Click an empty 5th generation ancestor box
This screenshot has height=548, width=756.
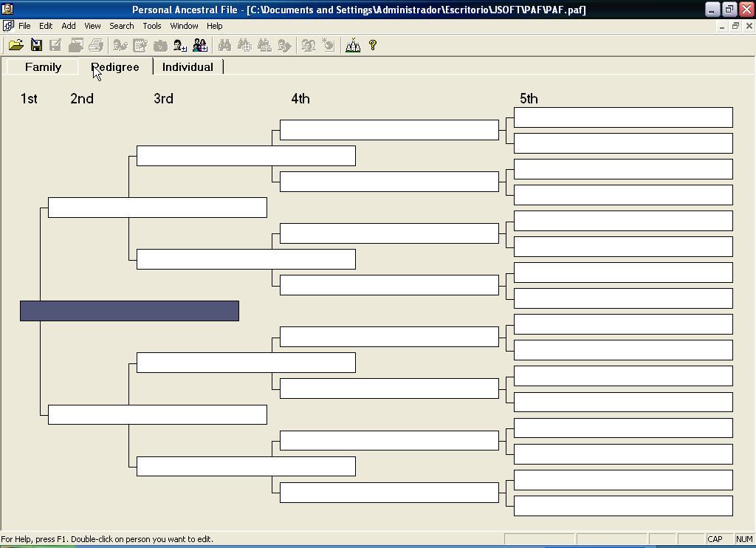tap(622, 117)
